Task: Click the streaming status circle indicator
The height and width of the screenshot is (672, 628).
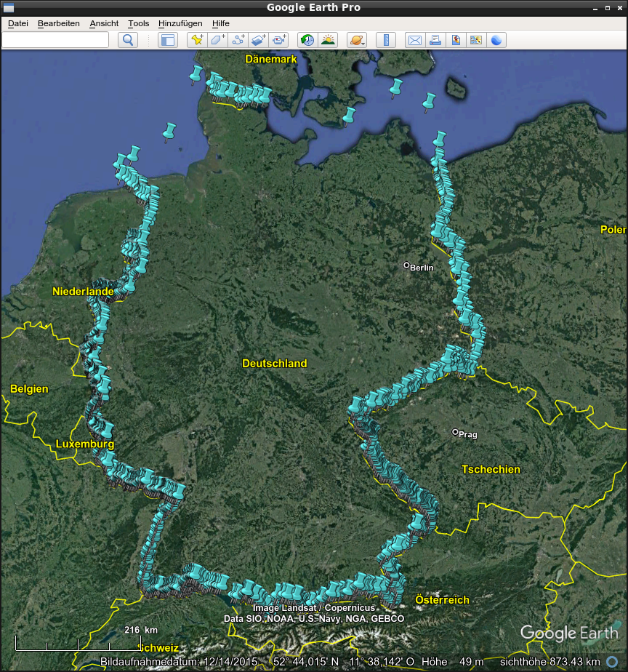Action: point(612,662)
